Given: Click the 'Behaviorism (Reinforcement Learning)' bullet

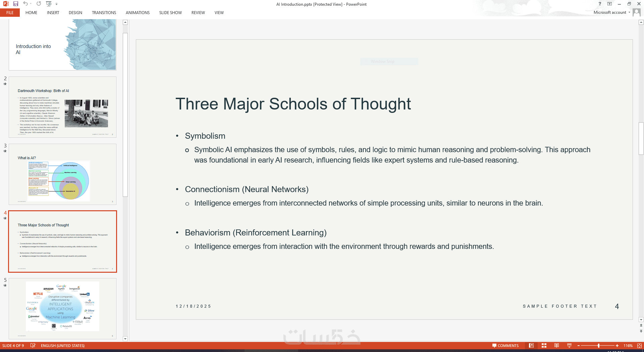Looking at the screenshot, I should (x=256, y=233).
